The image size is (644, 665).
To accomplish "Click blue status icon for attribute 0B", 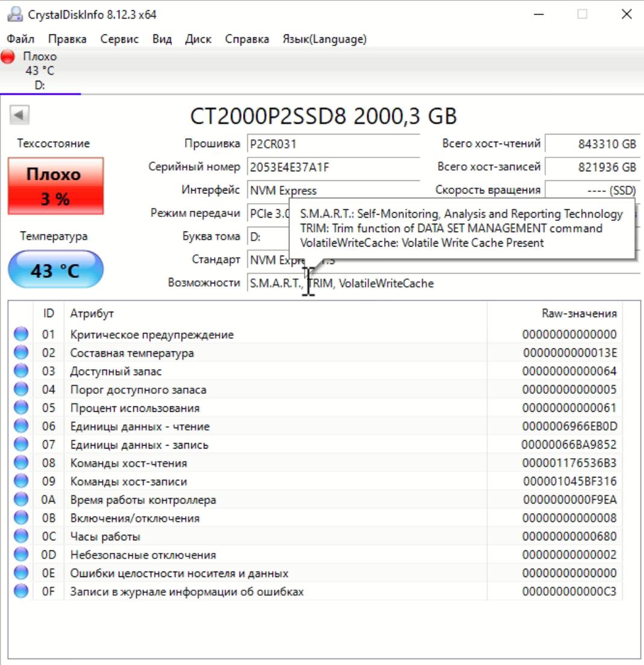I will (21, 517).
